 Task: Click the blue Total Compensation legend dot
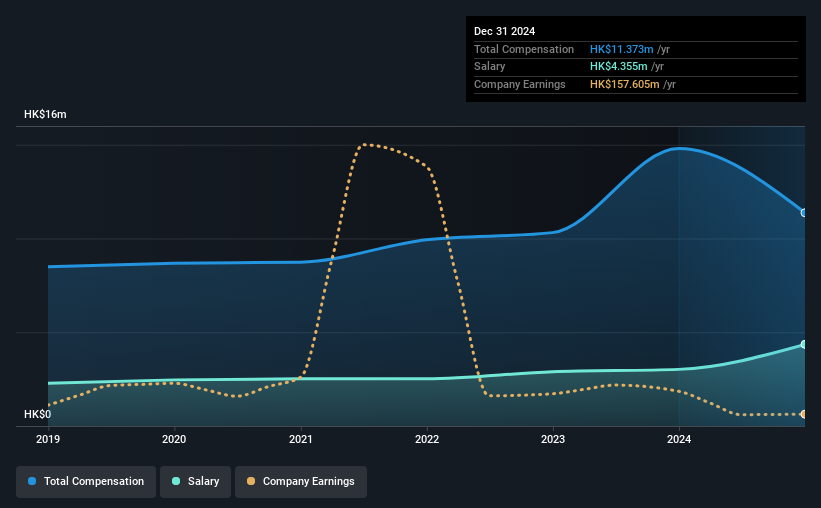coord(32,481)
